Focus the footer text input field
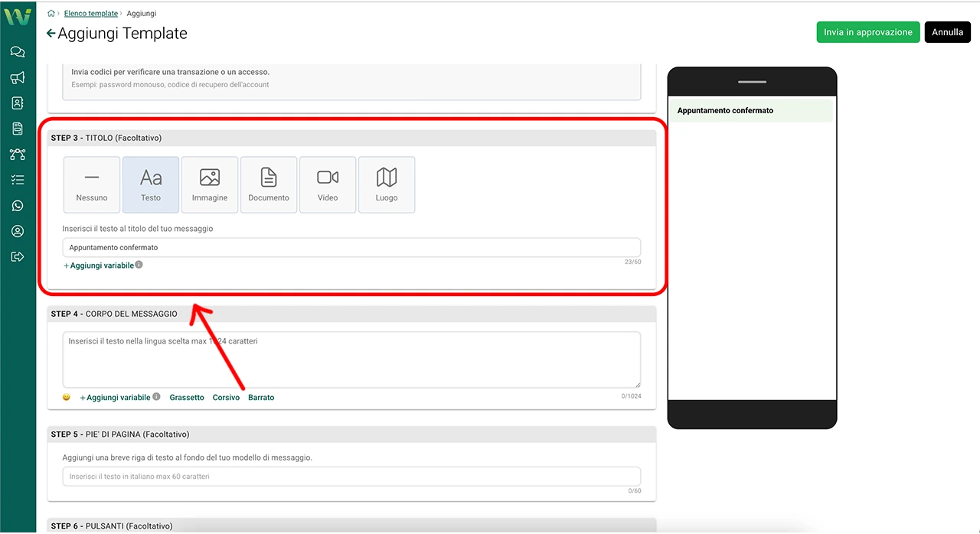The height and width of the screenshot is (534, 980). tap(351, 477)
